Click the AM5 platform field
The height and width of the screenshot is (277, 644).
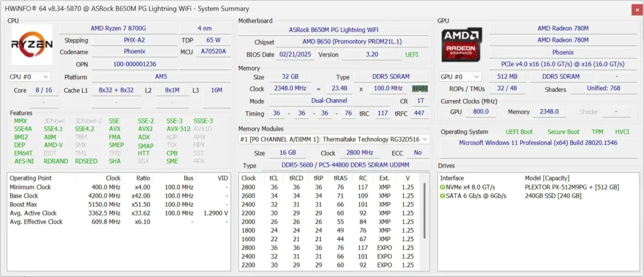[x=161, y=77]
